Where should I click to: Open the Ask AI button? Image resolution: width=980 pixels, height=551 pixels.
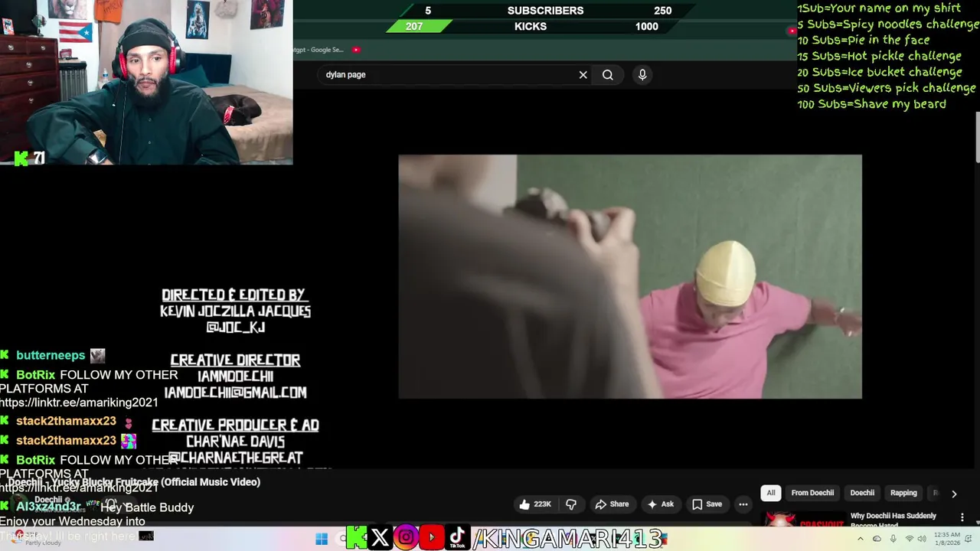(660, 504)
